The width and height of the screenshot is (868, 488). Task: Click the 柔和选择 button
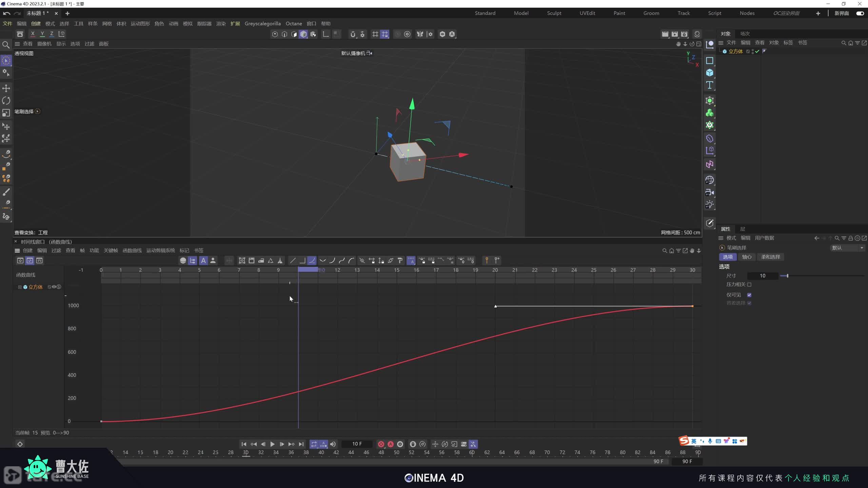tap(770, 257)
